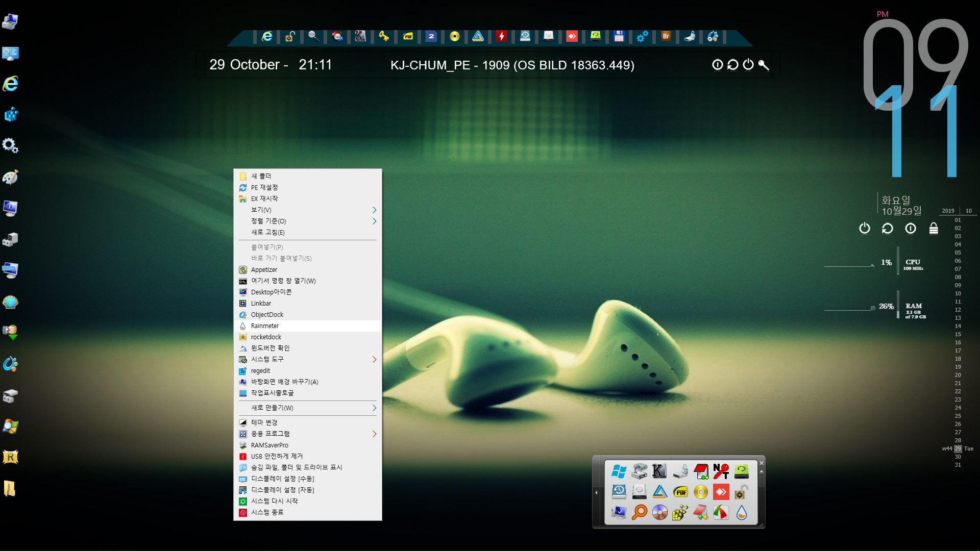Launch the NT red key icon in the dock
The height and width of the screenshot is (551, 980).
pyautogui.click(x=721, y=472)
